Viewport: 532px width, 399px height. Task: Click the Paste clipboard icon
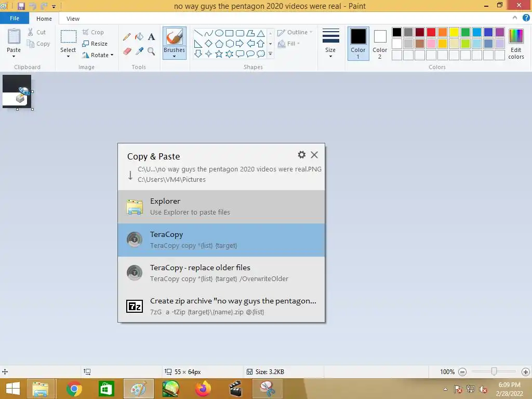(x=14, y=36)
